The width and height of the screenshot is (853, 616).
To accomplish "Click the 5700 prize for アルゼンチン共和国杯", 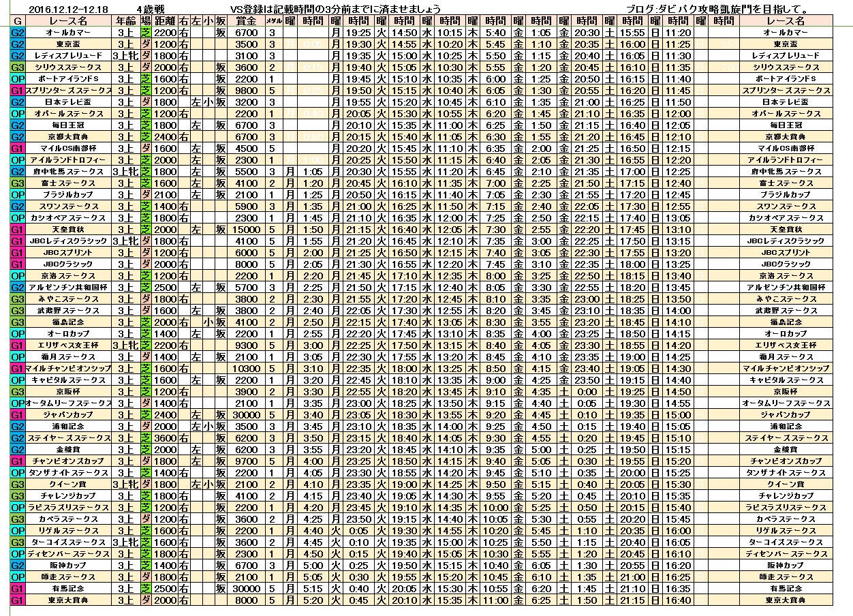I will click(x=245, y=288).
